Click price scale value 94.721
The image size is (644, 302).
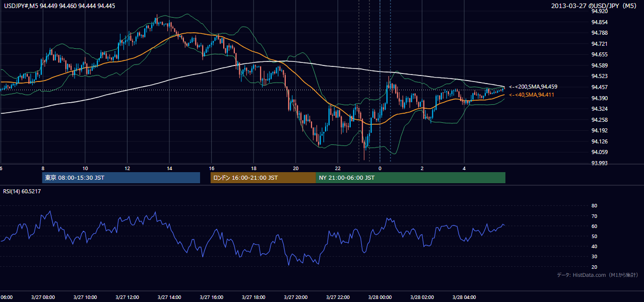tap(599, 44)
